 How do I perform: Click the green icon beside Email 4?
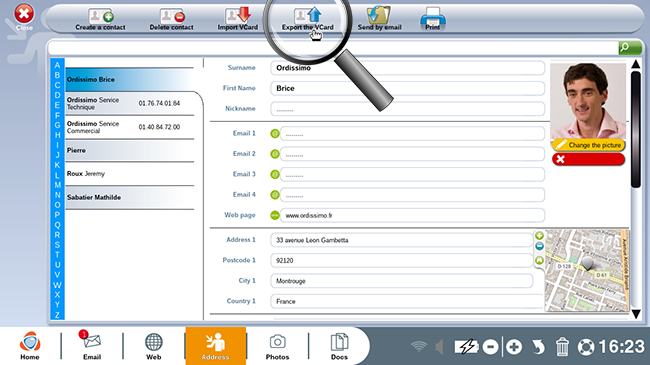(275, 195)
